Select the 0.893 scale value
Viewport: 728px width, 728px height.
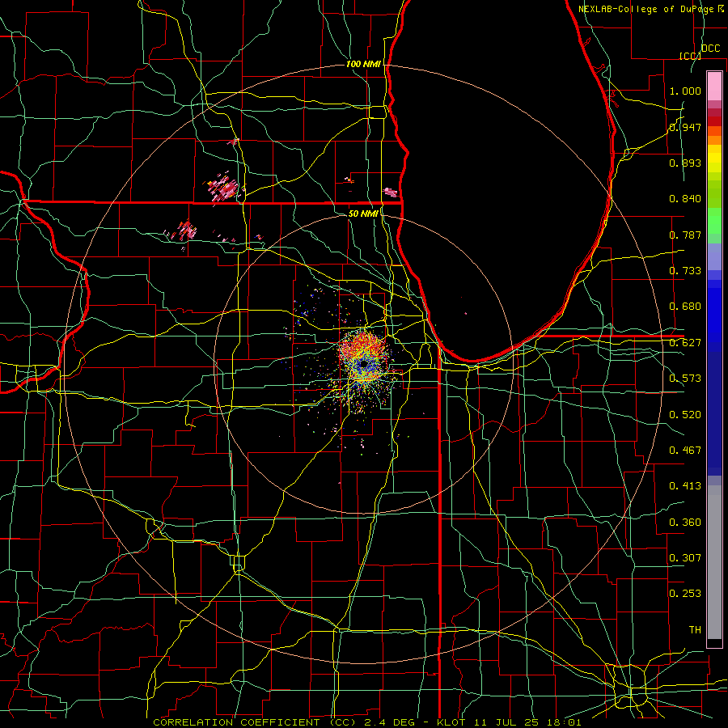coord(685,163)
